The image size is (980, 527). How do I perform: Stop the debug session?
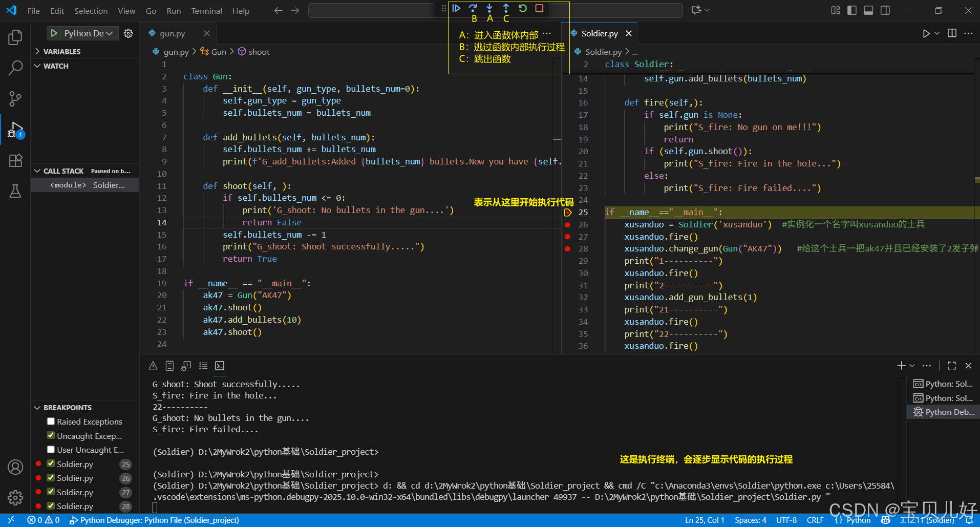click(x=539, y=8)
